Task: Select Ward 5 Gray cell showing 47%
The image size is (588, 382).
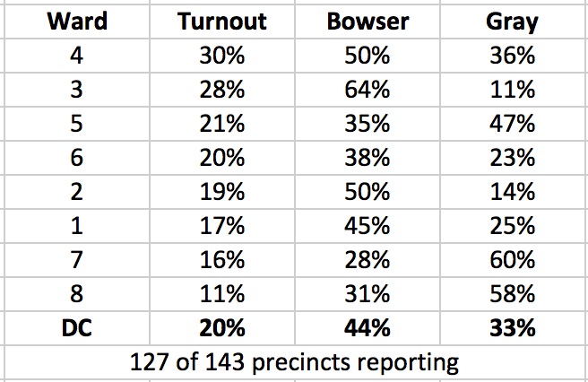Action: tap(513, 124)
